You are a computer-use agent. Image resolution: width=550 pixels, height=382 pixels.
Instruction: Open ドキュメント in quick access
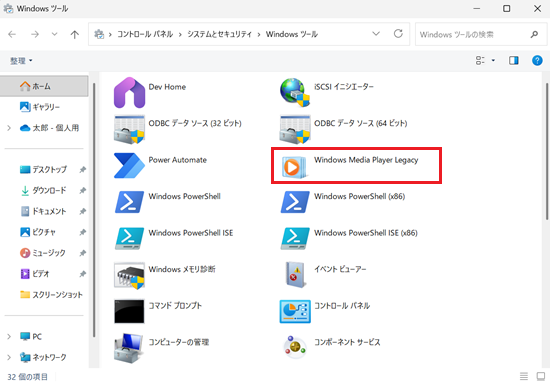tap(43, 211)
